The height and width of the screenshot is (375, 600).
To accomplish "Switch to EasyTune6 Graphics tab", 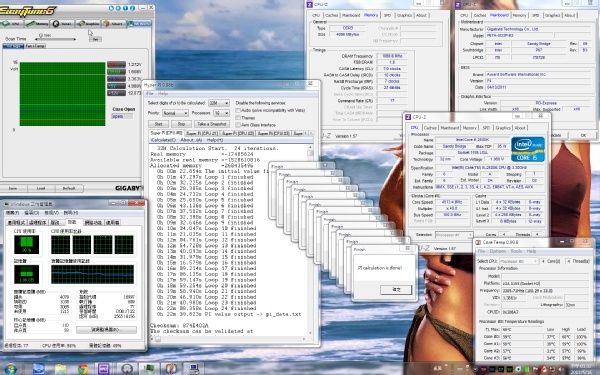I will coord(88,24).
